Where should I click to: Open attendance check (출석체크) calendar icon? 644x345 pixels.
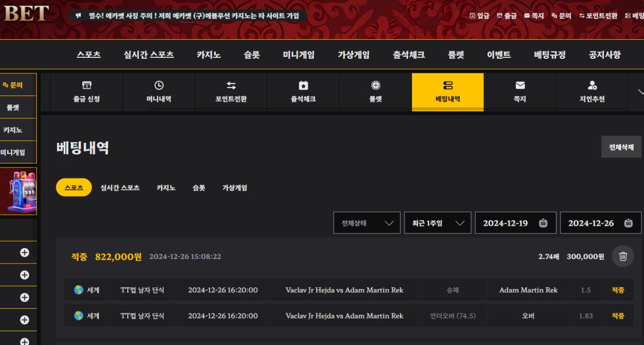[x=303, y=85]
